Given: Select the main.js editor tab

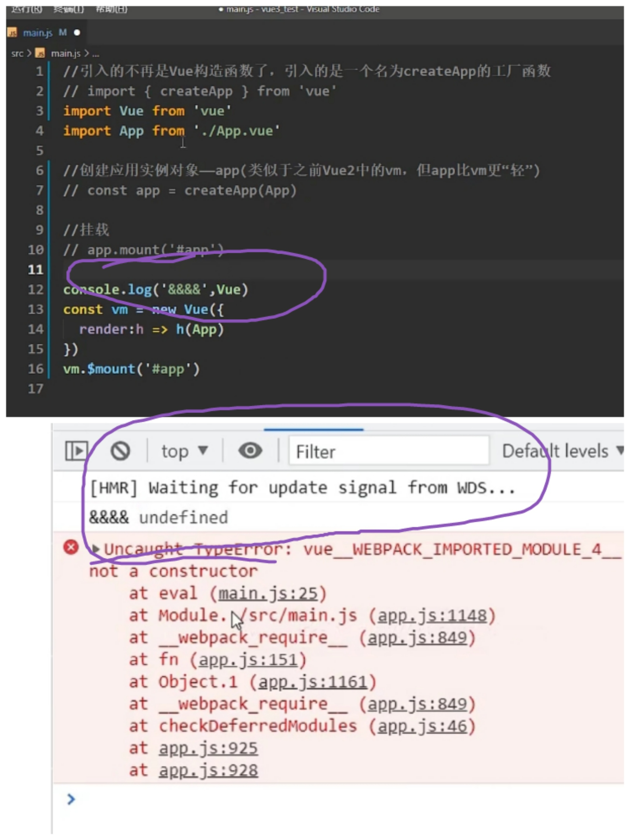Looking at the screenshot, I should coord(37,33).
